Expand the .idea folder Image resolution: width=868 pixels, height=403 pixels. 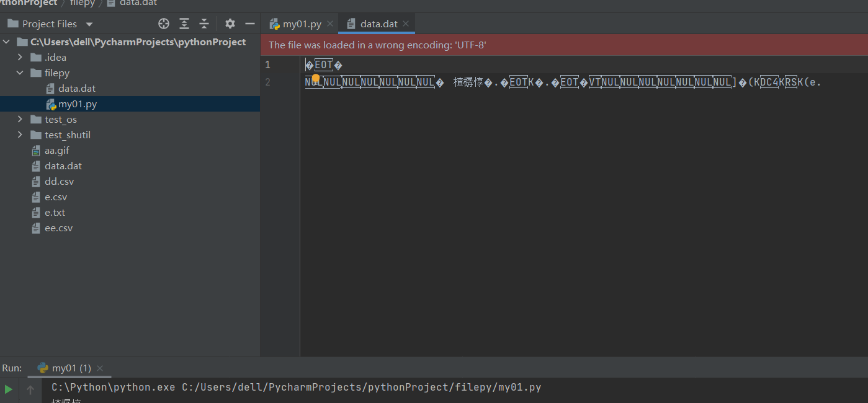[x=20, y=57]
